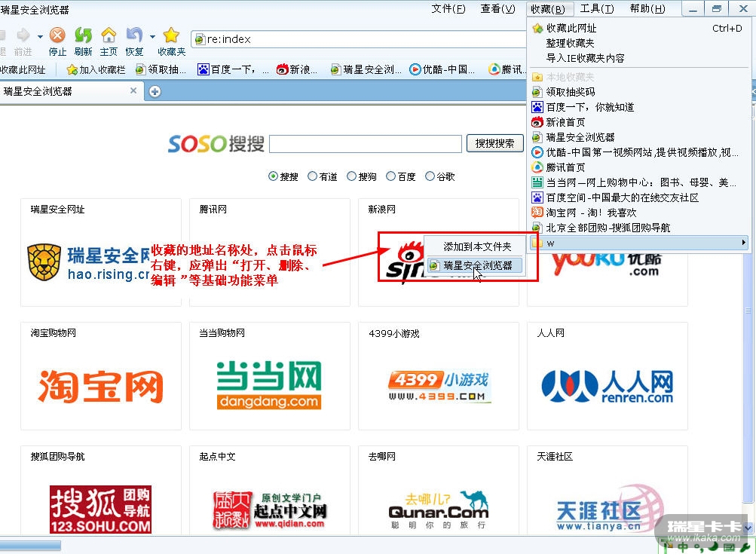Close the 瑞星安全浏览器 tab
This screenshot has height=554, width=756.
pos(133,90)
